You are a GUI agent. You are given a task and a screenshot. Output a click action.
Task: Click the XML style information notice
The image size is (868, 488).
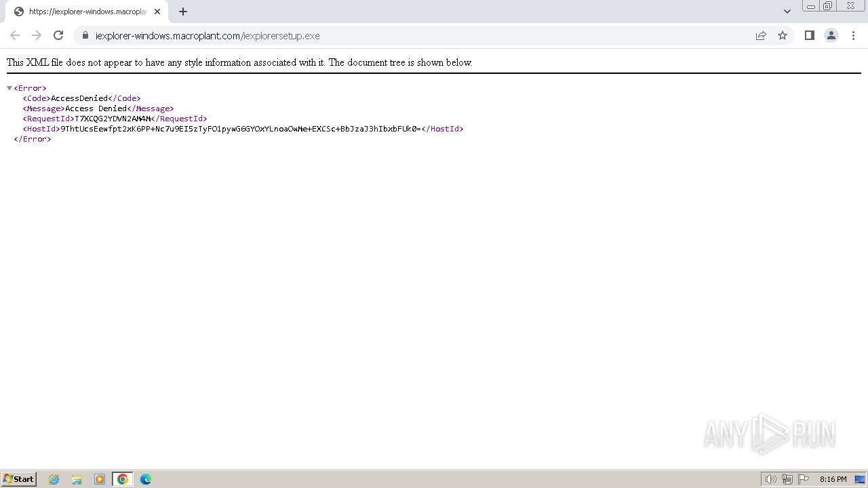point(239,62)
